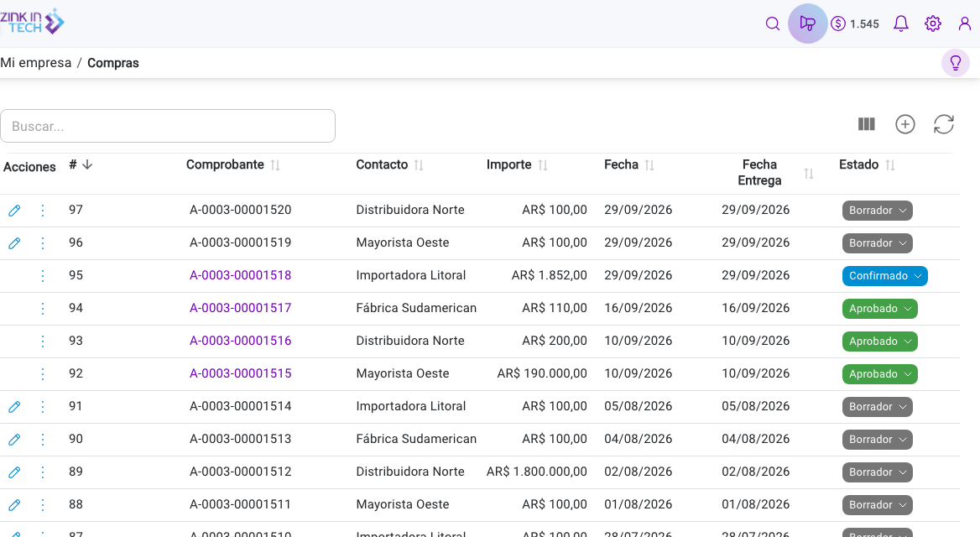The height and width of the screenshot is (537, 980).
Task: Open the credits balance showing 1.545
Action: [855, 23]
